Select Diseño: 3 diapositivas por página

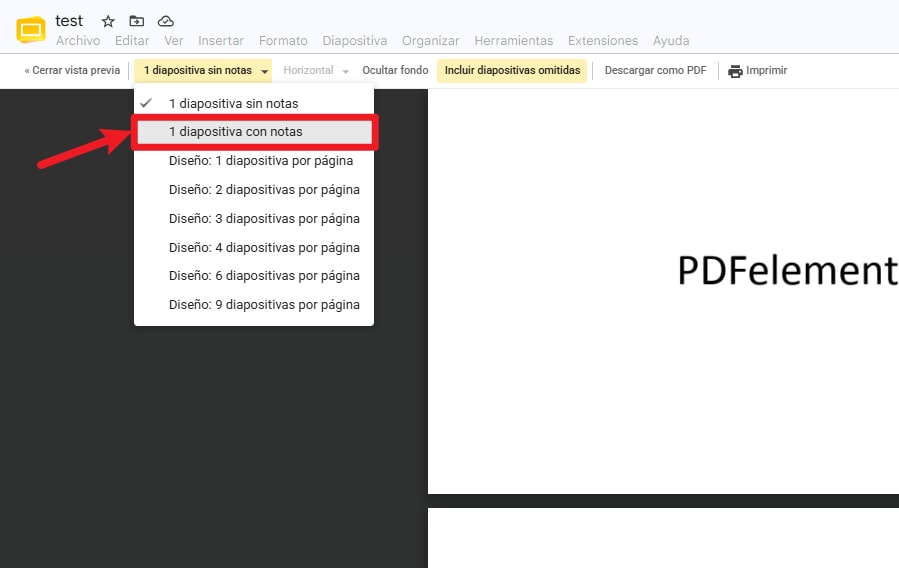pyautogui.click(x=254, y=219)
